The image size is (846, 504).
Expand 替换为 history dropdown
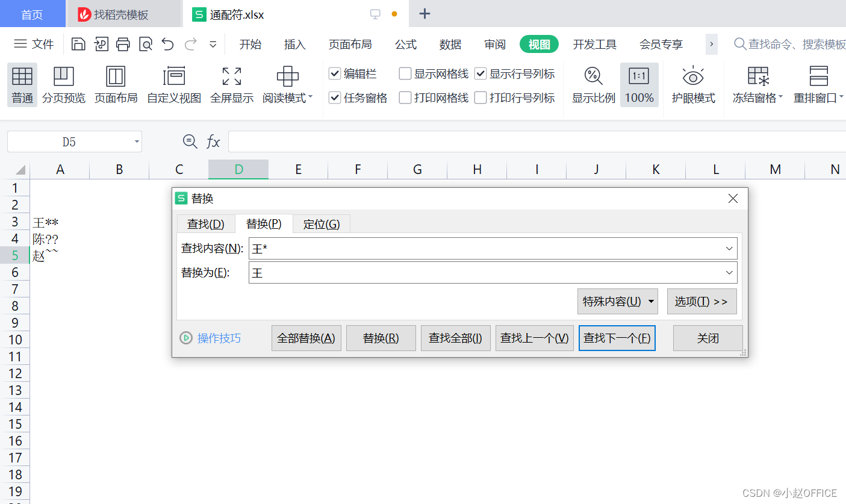click(729, 273)
